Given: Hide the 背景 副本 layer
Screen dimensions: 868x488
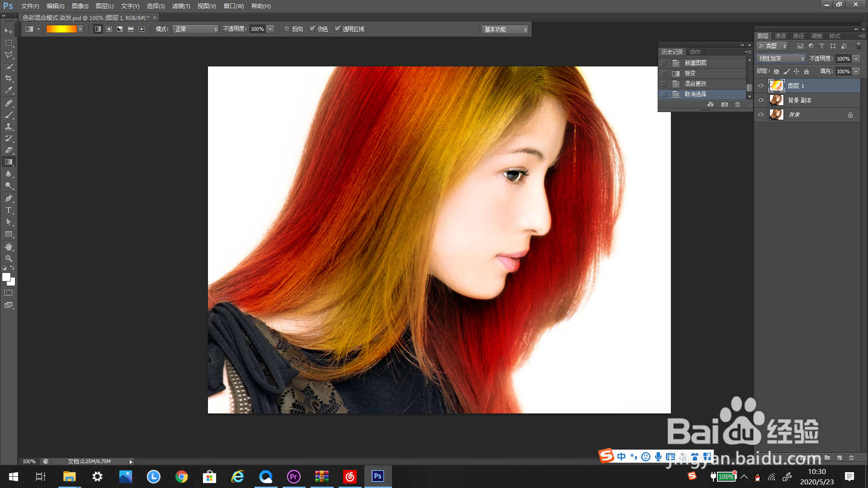Looking at the screenshot, I should (761, 100).
